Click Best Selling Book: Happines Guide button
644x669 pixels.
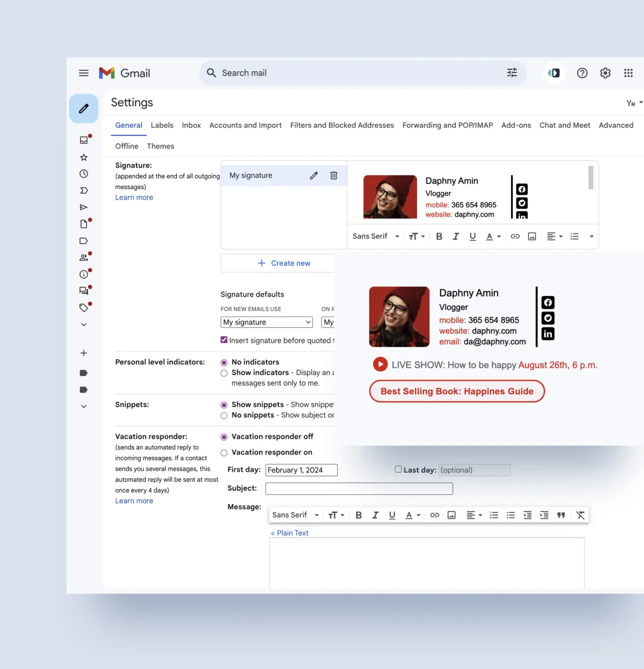click(457, 391)
